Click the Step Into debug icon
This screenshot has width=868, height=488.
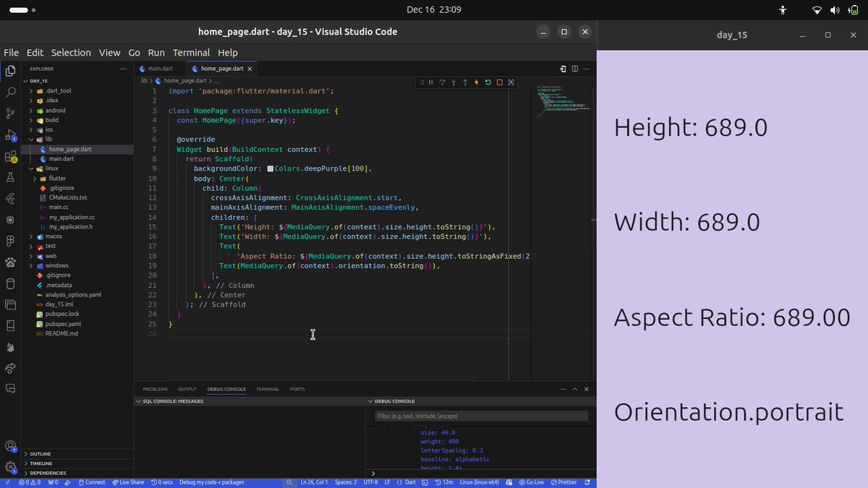(x=453, y=82)
